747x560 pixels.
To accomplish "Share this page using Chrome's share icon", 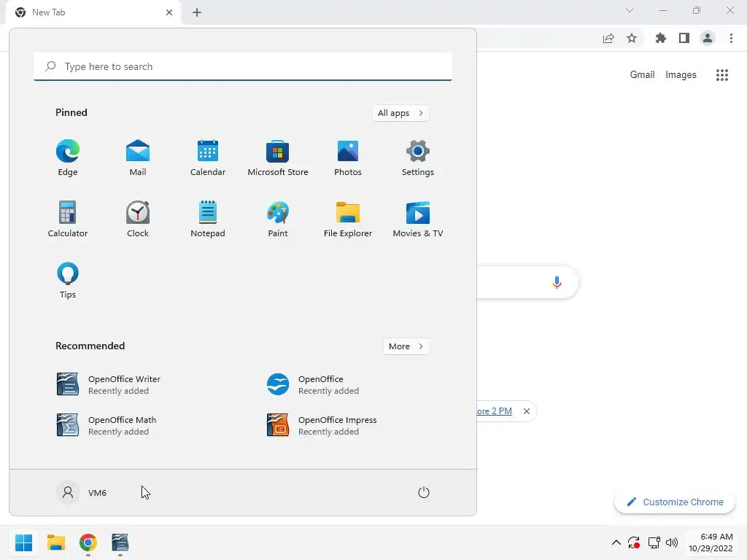I will [608, 38].
